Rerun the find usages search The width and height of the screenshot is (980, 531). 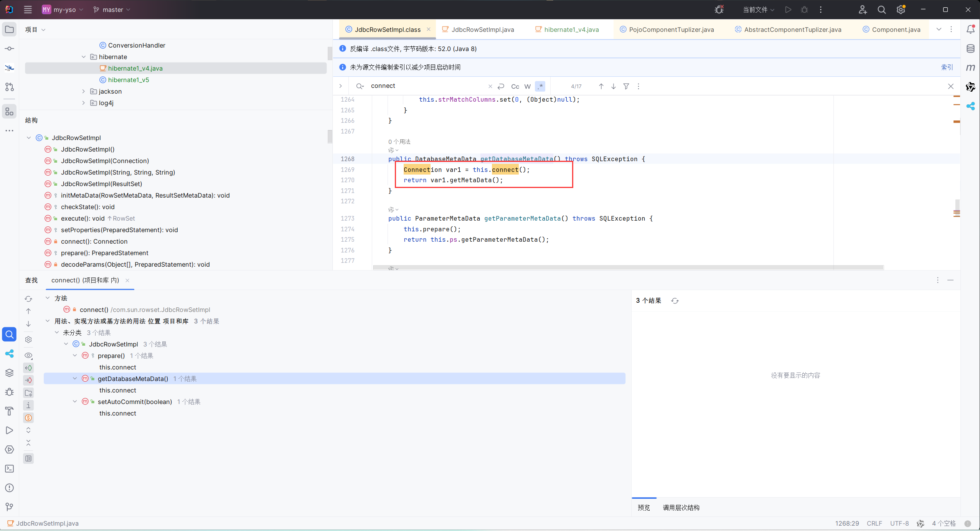pos(28,299)
